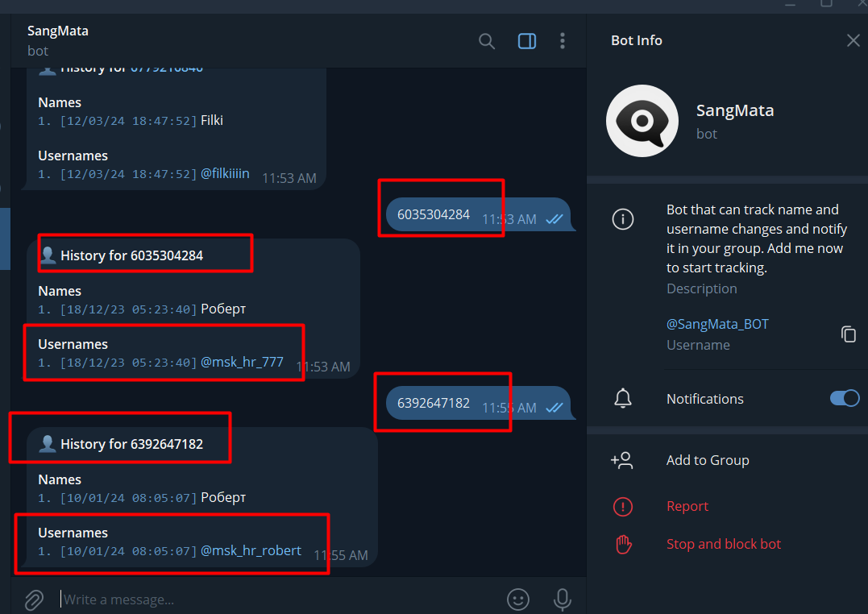Click the Bot Info panel title
Image resolution: width=868 pixels, height=614 pixels.
click(636, 40)
